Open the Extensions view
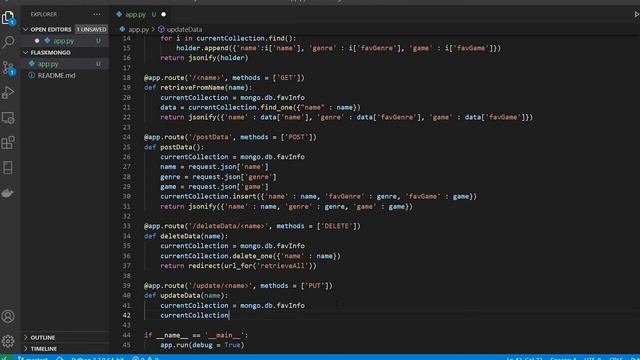Image resolution: width=640 pixels, height=360 pixels. pos(8,143)
